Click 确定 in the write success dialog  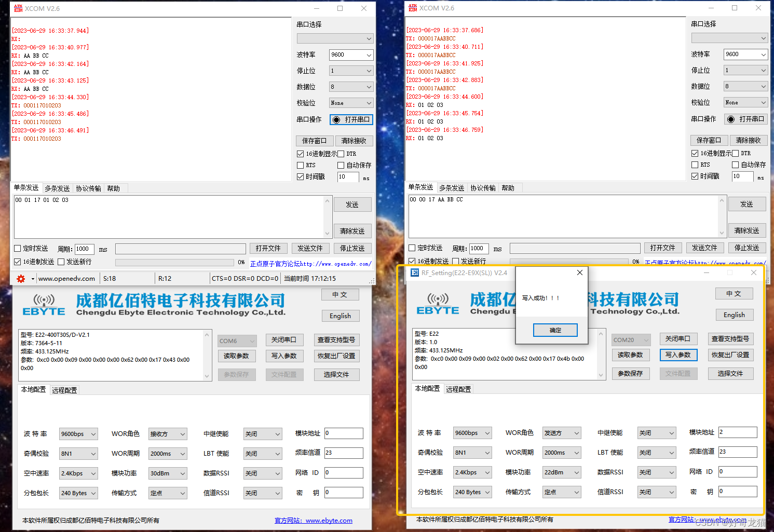[x=555, y=330]
